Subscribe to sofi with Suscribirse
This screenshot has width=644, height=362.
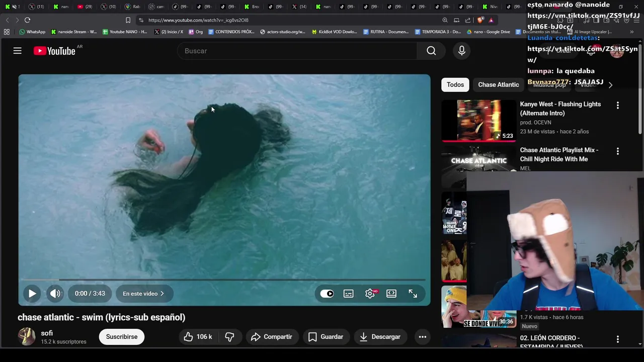tap(122, 337)
